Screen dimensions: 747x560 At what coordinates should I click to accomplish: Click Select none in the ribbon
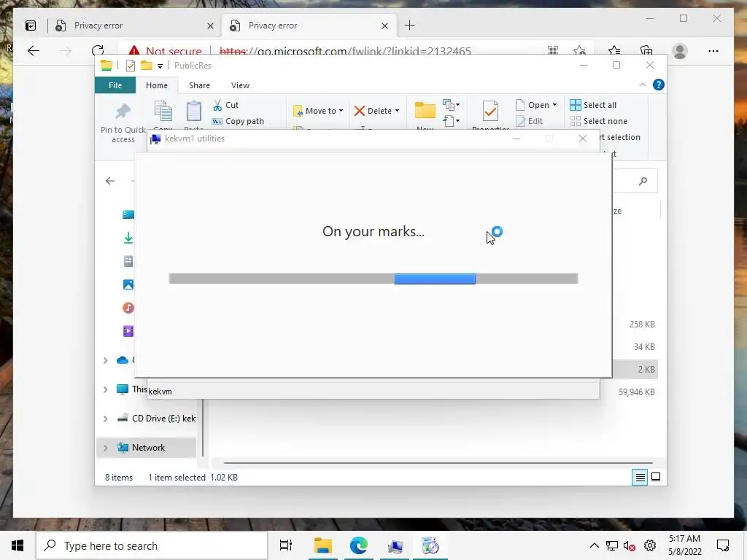tap(599, 121)
